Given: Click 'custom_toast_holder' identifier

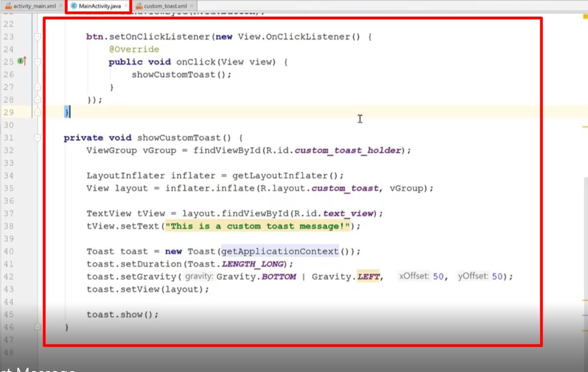Looking at the screenshot, I should click(348, 150).
